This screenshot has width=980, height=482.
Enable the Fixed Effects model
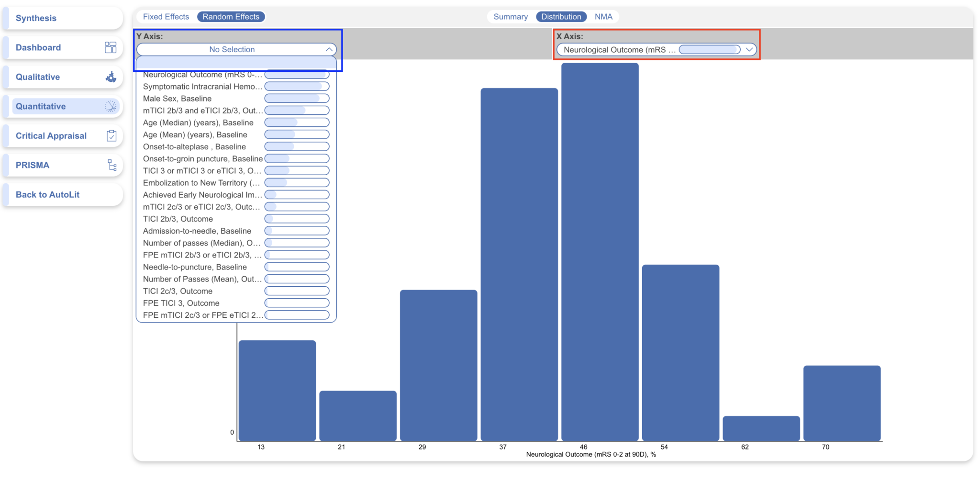pyautogui.click(x=166, y=16)
